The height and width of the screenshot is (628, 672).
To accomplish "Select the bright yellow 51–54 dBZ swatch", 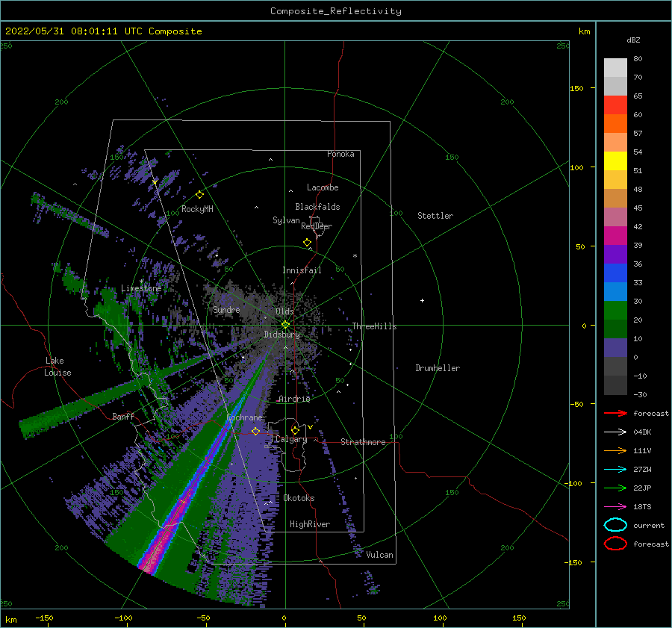I will point(615,161).
